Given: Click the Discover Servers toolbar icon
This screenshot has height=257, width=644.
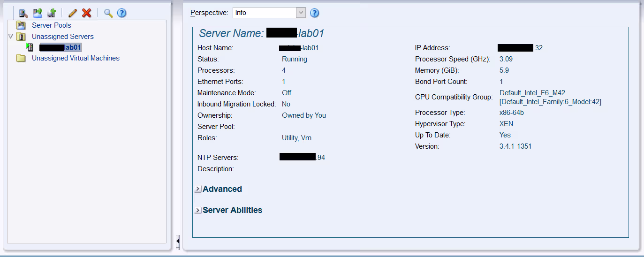Looking at the screenshot, I should (x=23, y=13).
